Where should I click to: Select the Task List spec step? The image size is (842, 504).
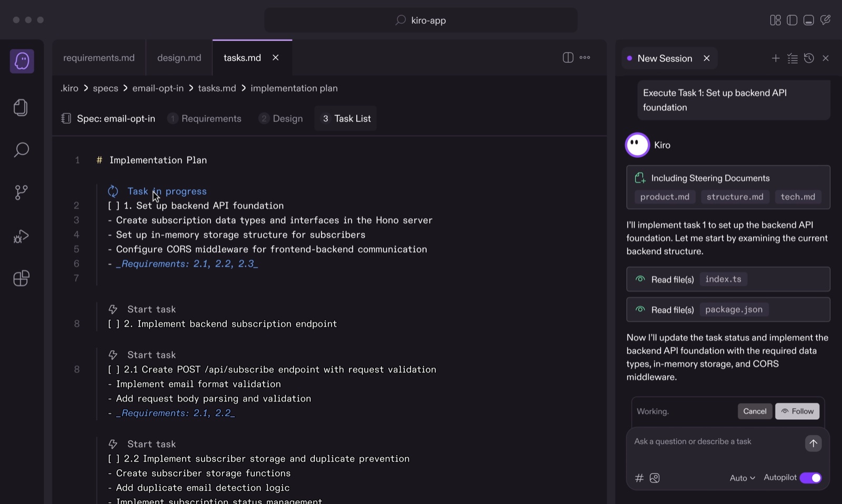click(346, 118)
